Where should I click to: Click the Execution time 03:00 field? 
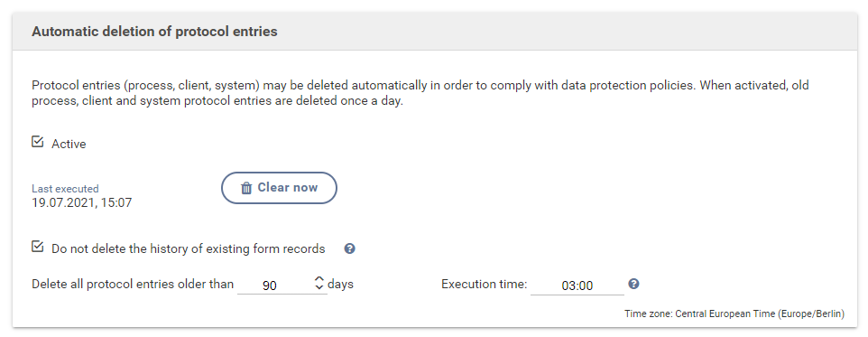pos(577,286)
